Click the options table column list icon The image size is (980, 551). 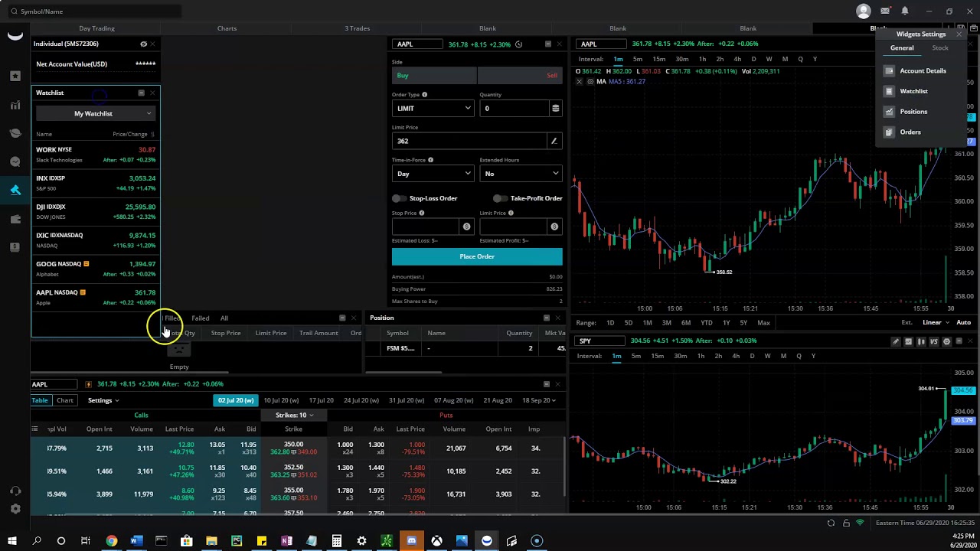point(34,429)
